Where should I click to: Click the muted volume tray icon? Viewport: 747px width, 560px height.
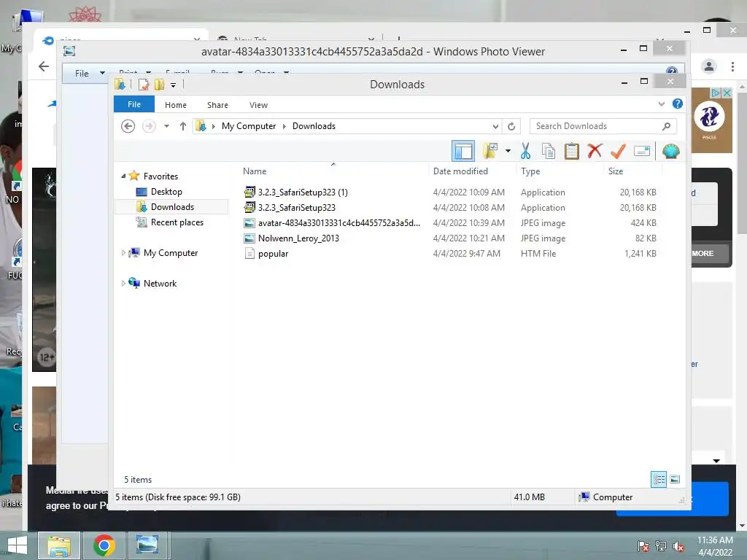[678, 547]
